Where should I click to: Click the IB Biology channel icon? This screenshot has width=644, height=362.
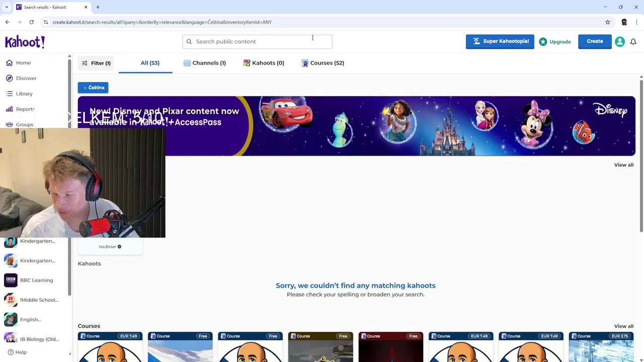pyautogui.click(x=11, y=339)
